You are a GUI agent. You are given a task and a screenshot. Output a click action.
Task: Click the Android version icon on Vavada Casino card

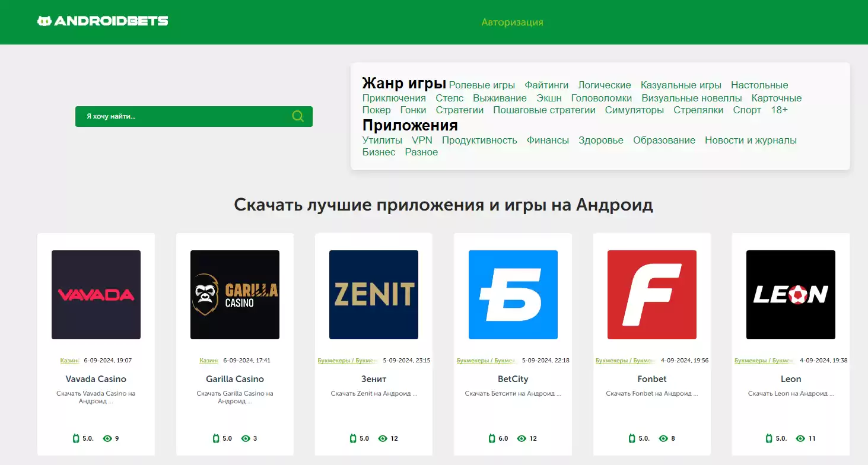pyautogui.click(x=76, y=438)
